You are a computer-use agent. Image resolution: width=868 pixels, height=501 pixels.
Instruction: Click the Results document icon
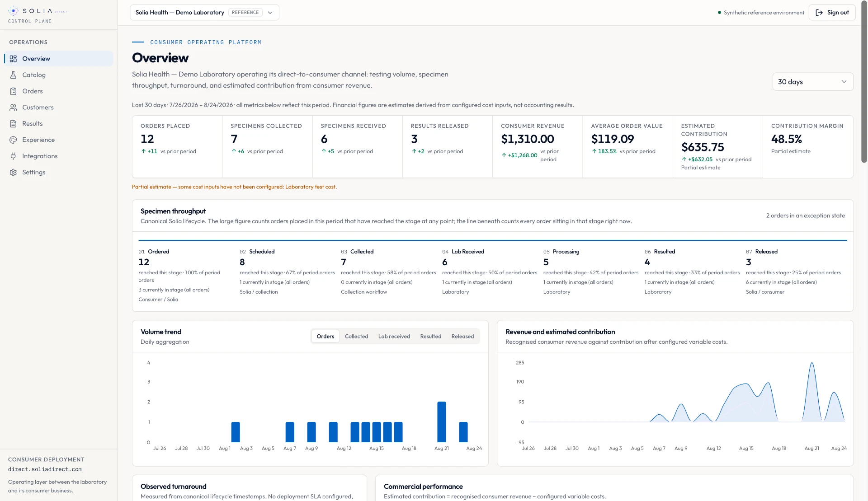click(13, 124)
